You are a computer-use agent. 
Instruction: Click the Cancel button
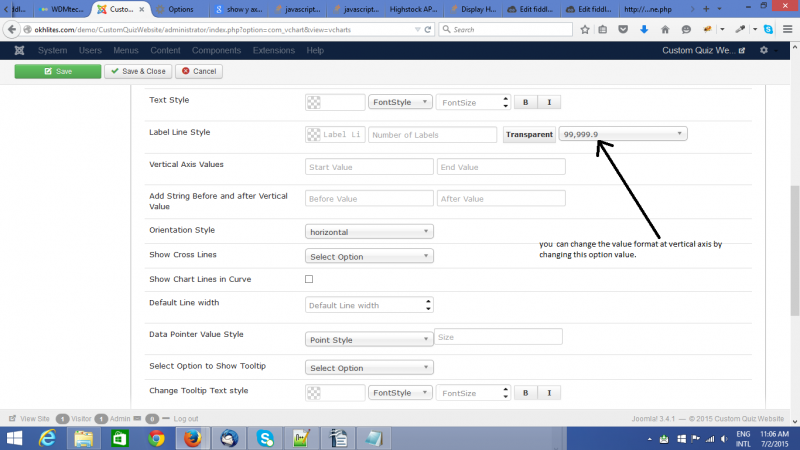tap(199, 72)
